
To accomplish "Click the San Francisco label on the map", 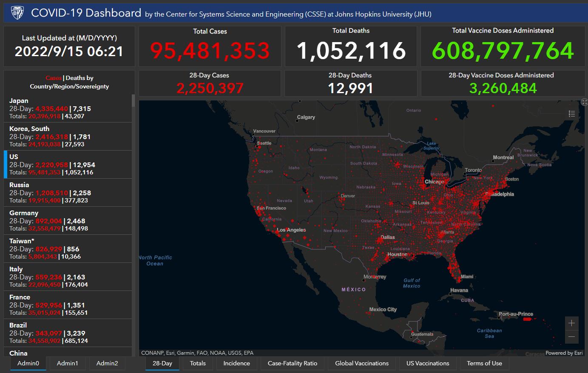I will pyautogui.click(x=271, y=208).
